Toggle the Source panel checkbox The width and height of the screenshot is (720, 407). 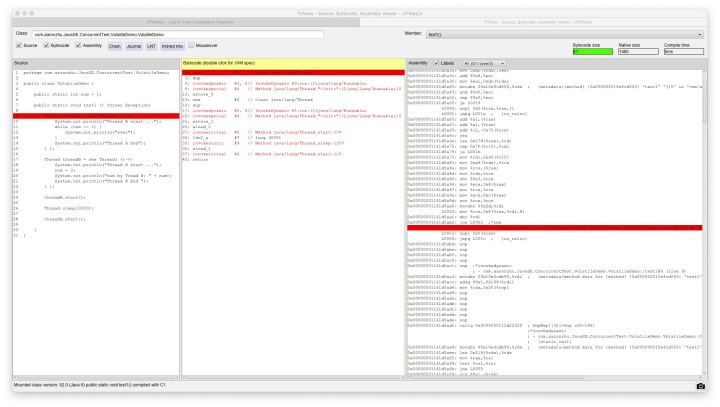[x=19, y=45]
